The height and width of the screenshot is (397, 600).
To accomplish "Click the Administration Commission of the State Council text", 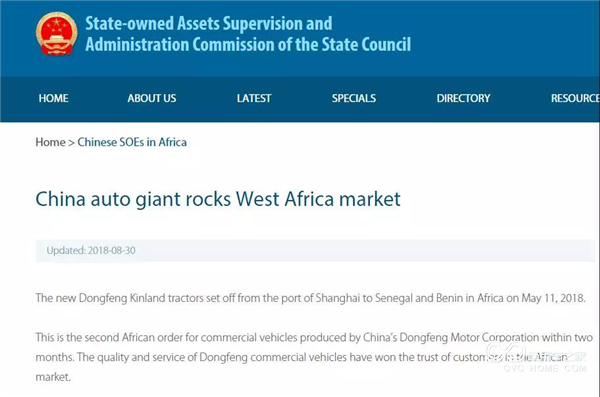I will 248,44.
